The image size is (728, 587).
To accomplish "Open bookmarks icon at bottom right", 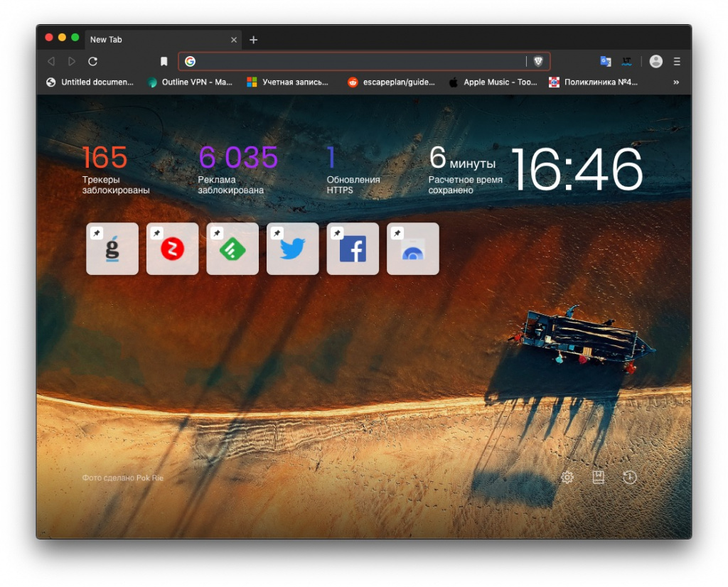I will click(x=599, y=477).
